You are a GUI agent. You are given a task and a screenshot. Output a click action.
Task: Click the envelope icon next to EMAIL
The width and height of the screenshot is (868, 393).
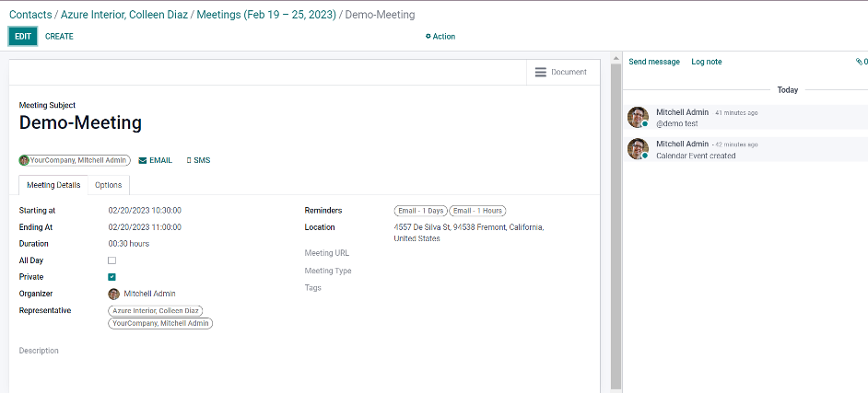tap(143, 160)
